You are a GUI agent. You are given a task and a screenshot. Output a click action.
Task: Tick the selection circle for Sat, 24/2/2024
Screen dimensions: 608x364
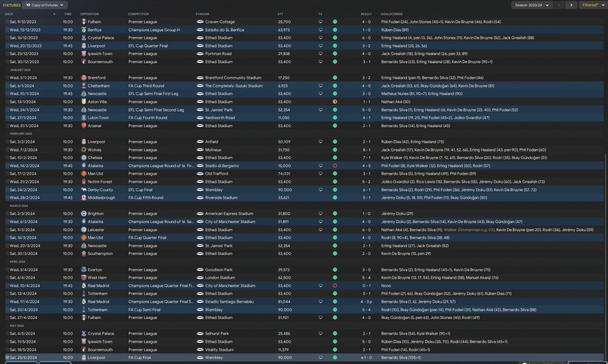pos(7,190)
